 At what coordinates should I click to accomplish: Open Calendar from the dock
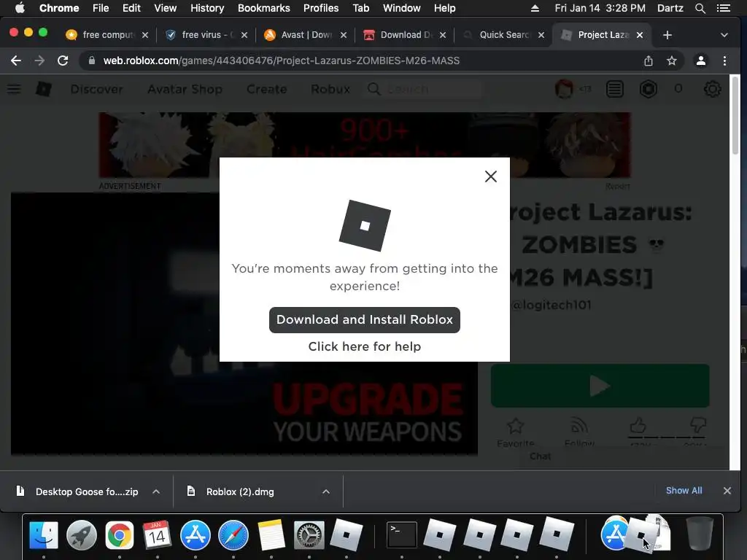[158, 535]
